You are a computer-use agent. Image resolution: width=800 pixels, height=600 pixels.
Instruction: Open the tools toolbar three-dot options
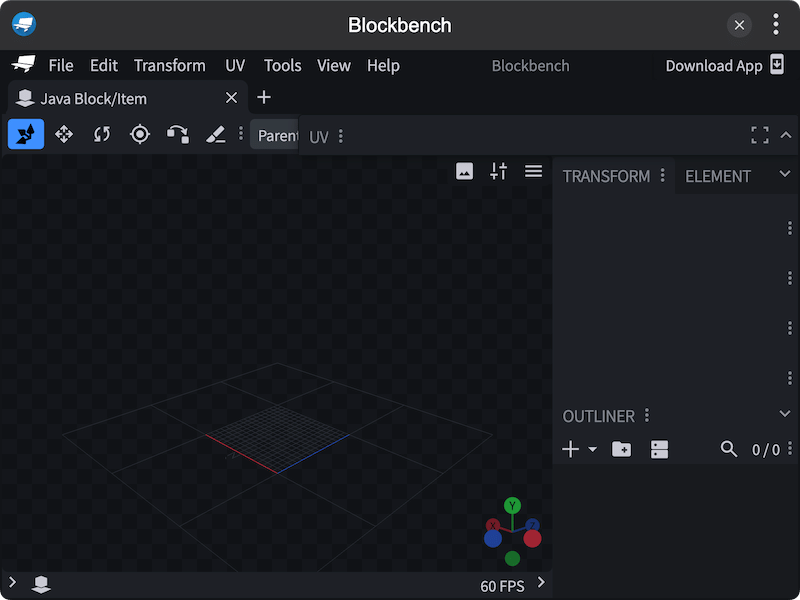241,134
